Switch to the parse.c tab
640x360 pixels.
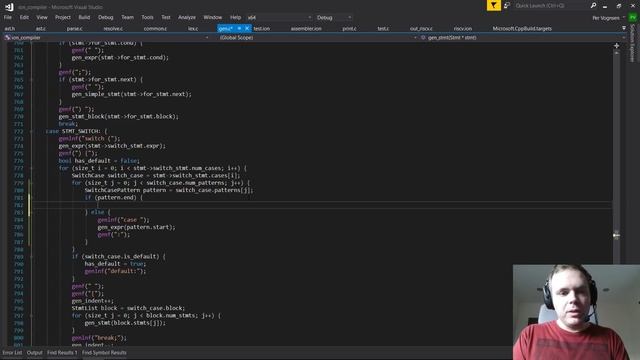click(x=74, y=29)
